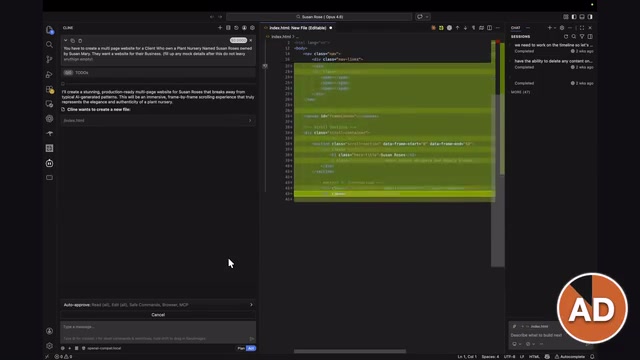Click the index.html breadcrumb
The image size is (640, 360).
(x=281, y=37)
